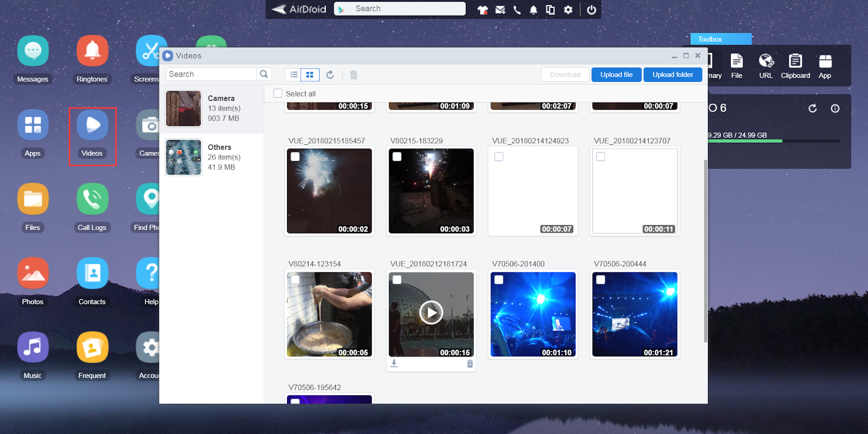This screenshot has height=434, width=868.
Task: Open the Contacts desktop icon
Action: (92, 273)
